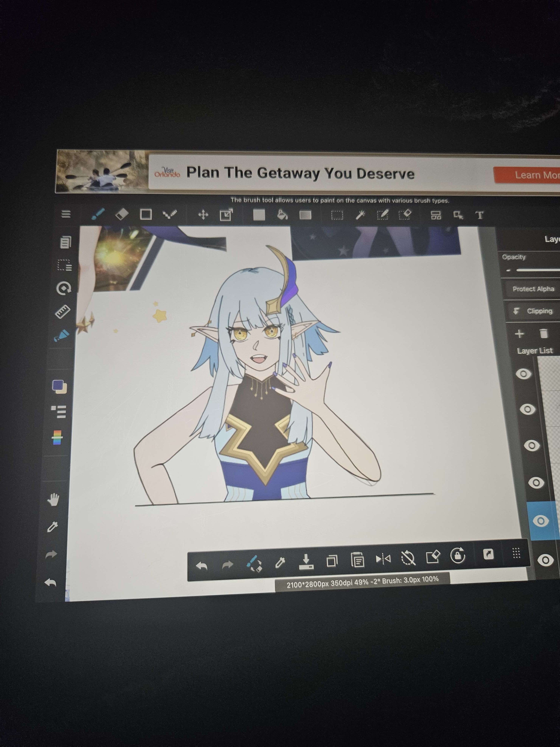This screenshot has height=747, width=560.
Task: Open the hamburger main menu
Action: point(66,214)
